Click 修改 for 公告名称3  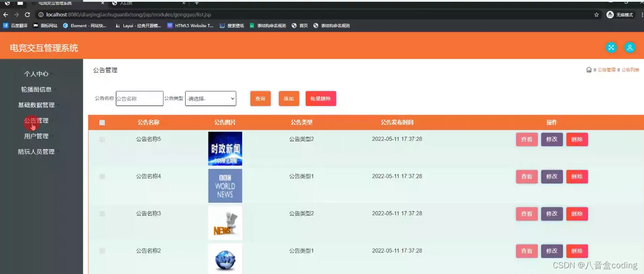[552, 214]
